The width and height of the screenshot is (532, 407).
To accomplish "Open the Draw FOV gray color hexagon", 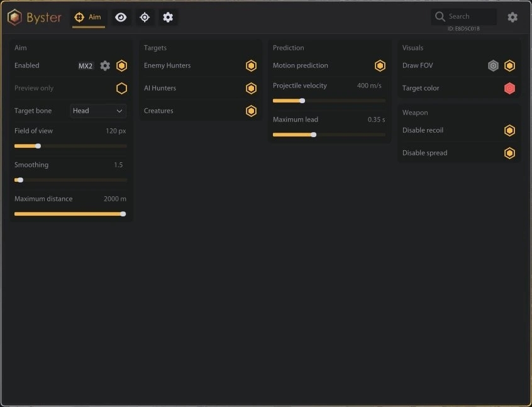I will coord(493,65).
